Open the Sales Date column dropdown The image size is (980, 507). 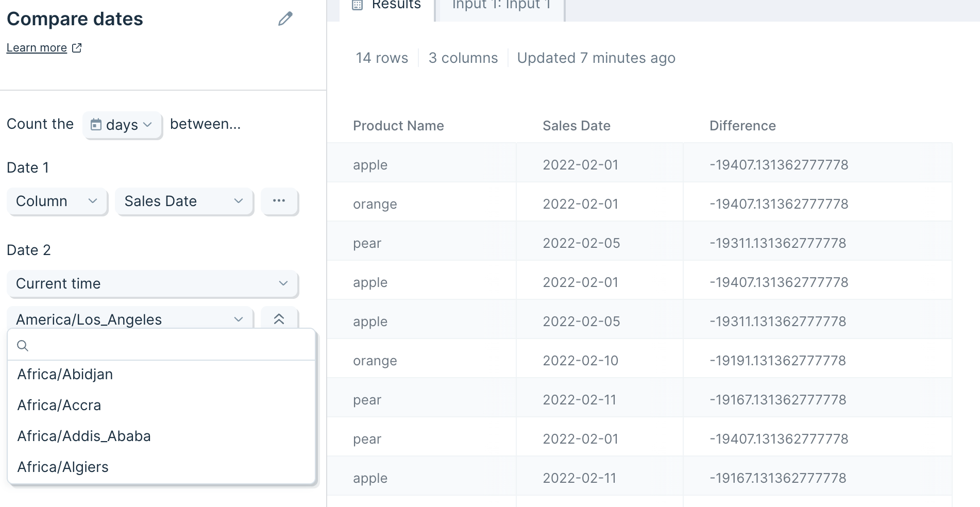point(184,201)
